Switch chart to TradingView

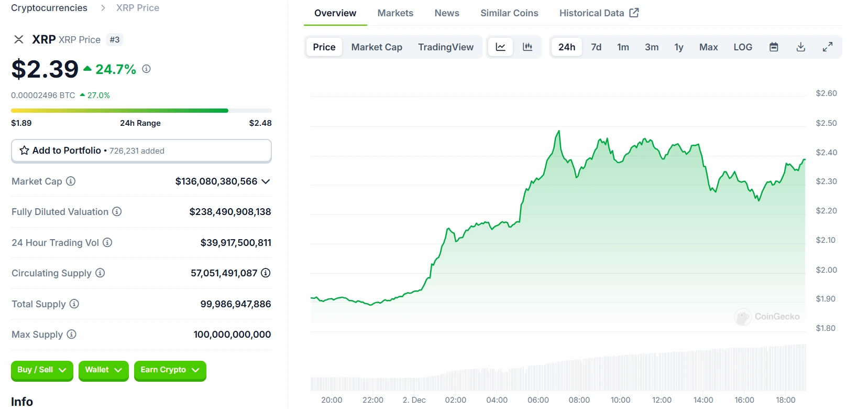[446, 47]
